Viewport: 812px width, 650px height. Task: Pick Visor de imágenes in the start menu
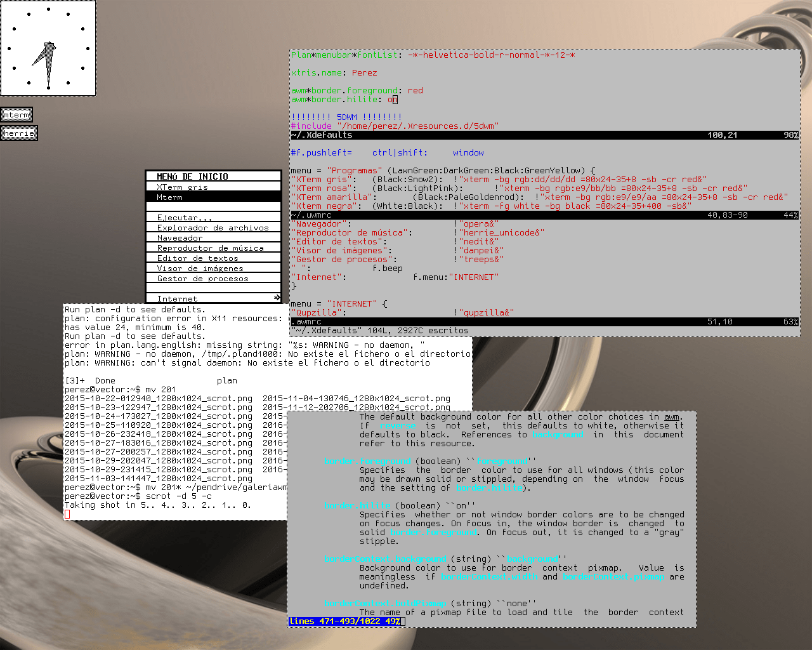pyautogui.click(x=213, y=268)
